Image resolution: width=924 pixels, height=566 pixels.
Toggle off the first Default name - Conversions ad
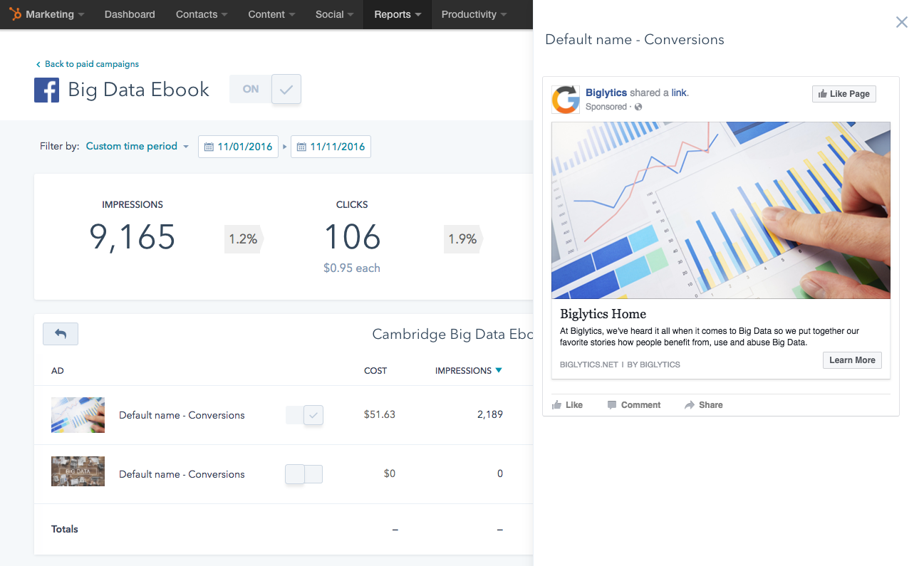(305, 415)
